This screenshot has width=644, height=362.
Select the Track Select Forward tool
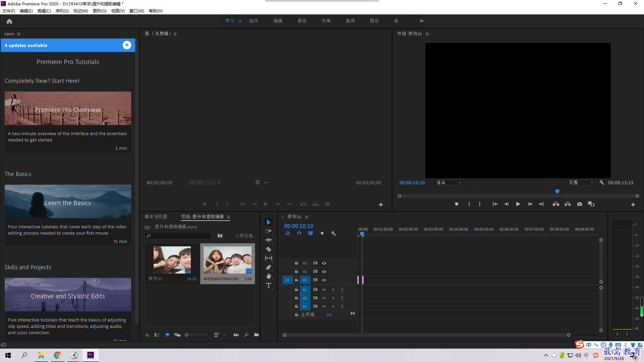(269, 231)
